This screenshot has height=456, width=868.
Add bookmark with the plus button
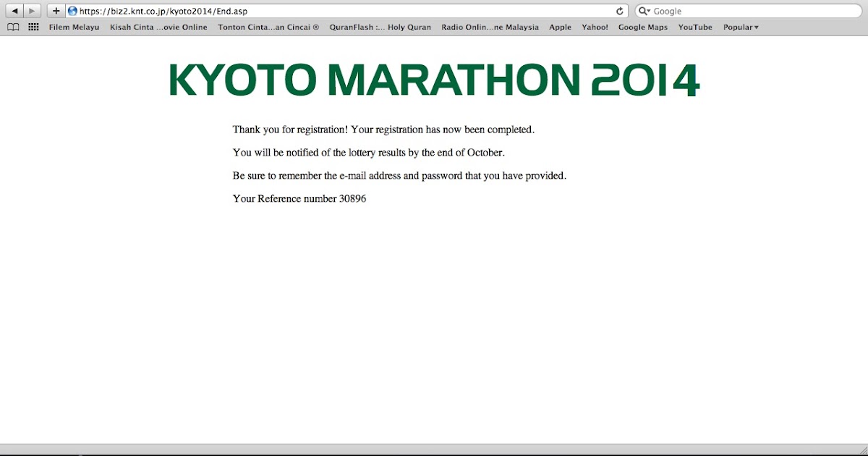coord(56,11)
